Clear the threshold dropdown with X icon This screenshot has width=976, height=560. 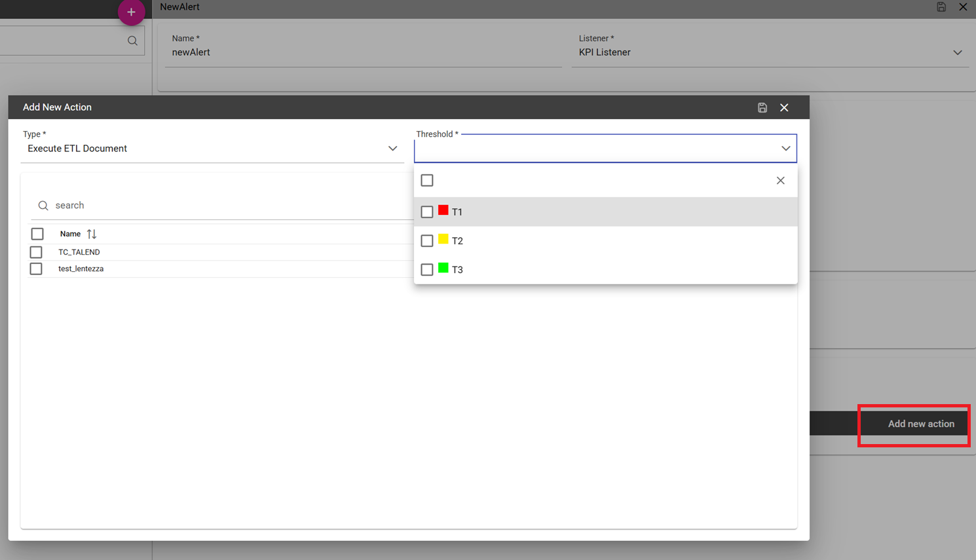click(x=780, y=180)
